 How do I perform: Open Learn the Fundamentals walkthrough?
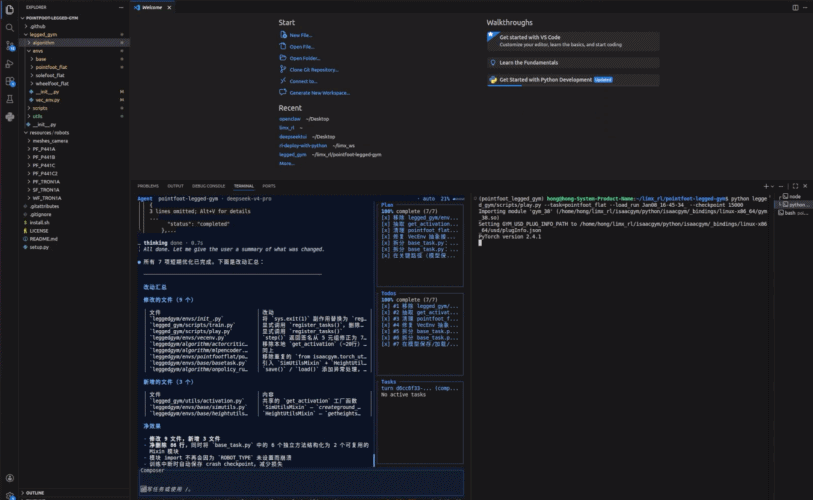[x=573, y=63]
